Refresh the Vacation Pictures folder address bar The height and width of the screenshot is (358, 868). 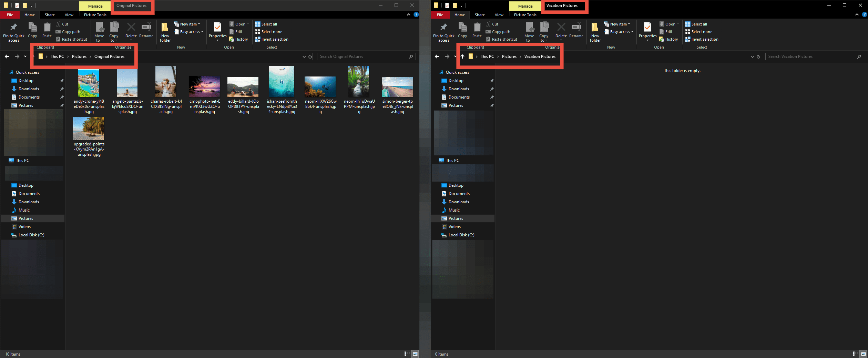758,57
